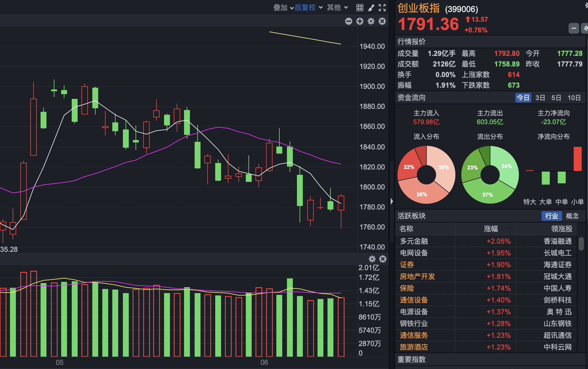
Task: Open the 证券 sector link
Action: coord(407,265)
